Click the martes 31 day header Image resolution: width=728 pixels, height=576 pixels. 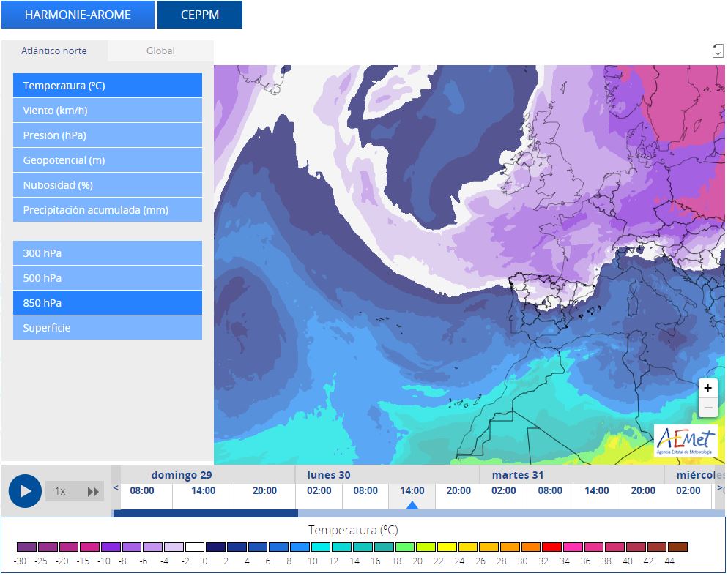point(518,475)
